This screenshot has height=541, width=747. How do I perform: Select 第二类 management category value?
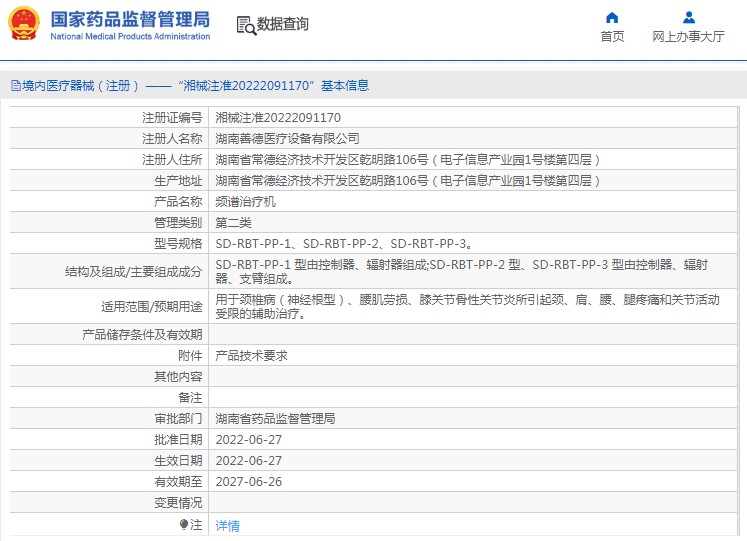tap(233, 222)
